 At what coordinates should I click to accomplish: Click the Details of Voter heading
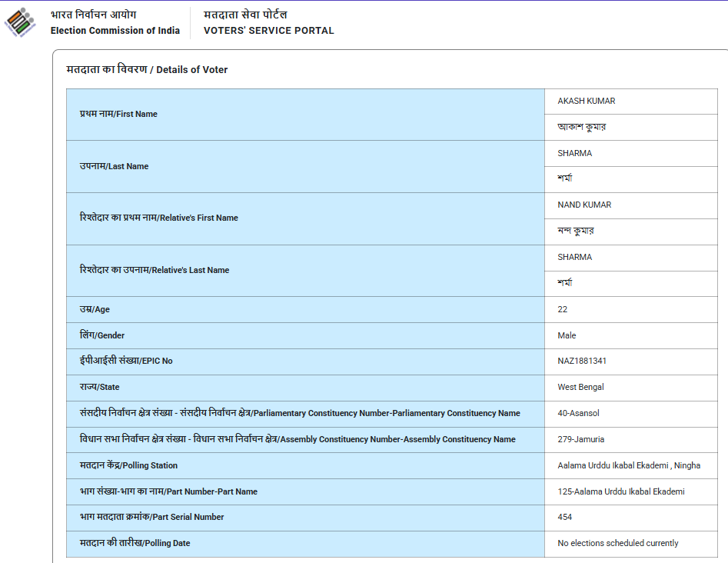[x=147, y=70]
